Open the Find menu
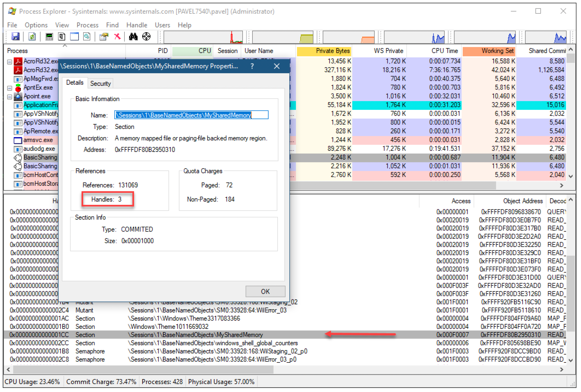Viewport: 581px width, 392px height. (112, 25)
